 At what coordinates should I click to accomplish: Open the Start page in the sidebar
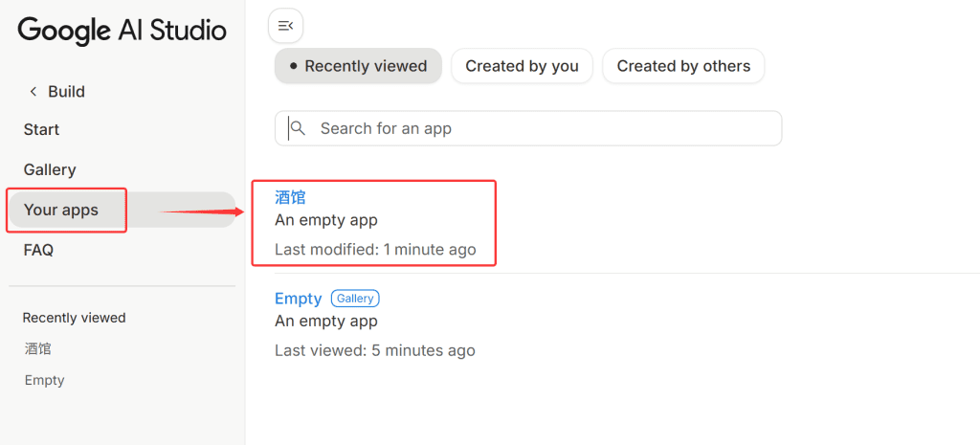(41, 129)
